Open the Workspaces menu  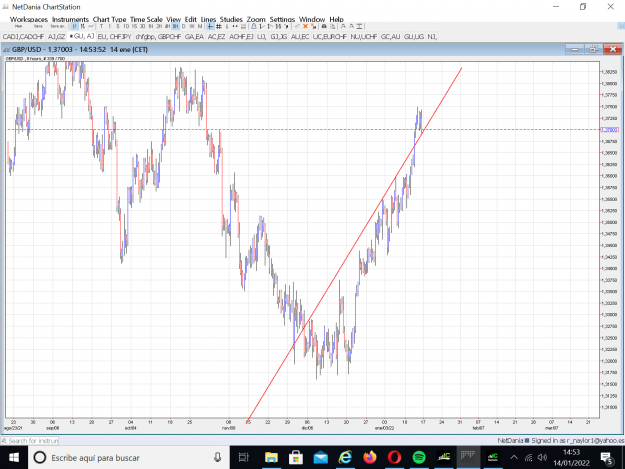pyautogui.click(x=29, y=19)
